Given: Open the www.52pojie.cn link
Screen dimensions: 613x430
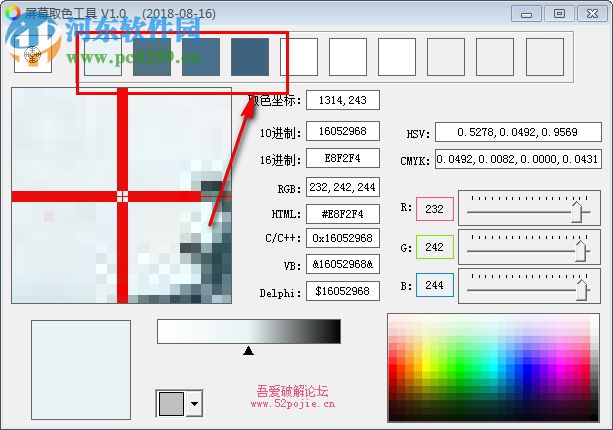Looking at the screenshot, I should [x=293, y=404].
